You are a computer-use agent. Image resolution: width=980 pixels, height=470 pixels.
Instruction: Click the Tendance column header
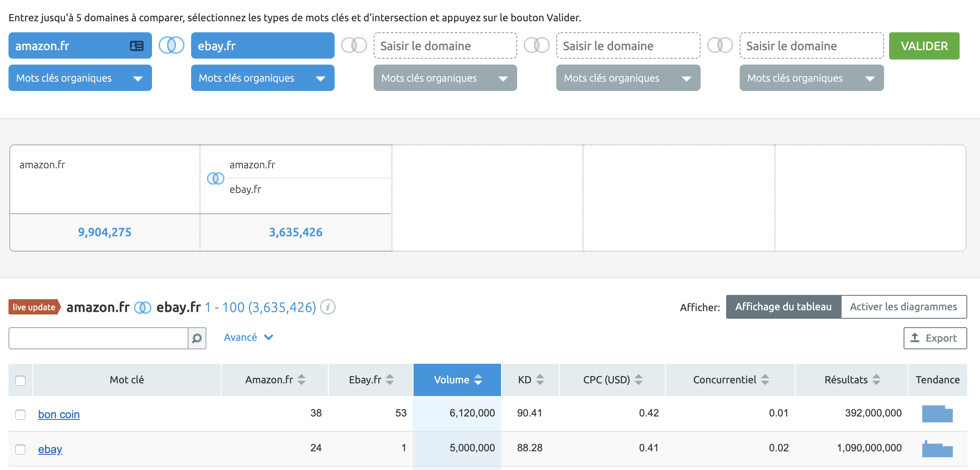[x=938, y=380]
